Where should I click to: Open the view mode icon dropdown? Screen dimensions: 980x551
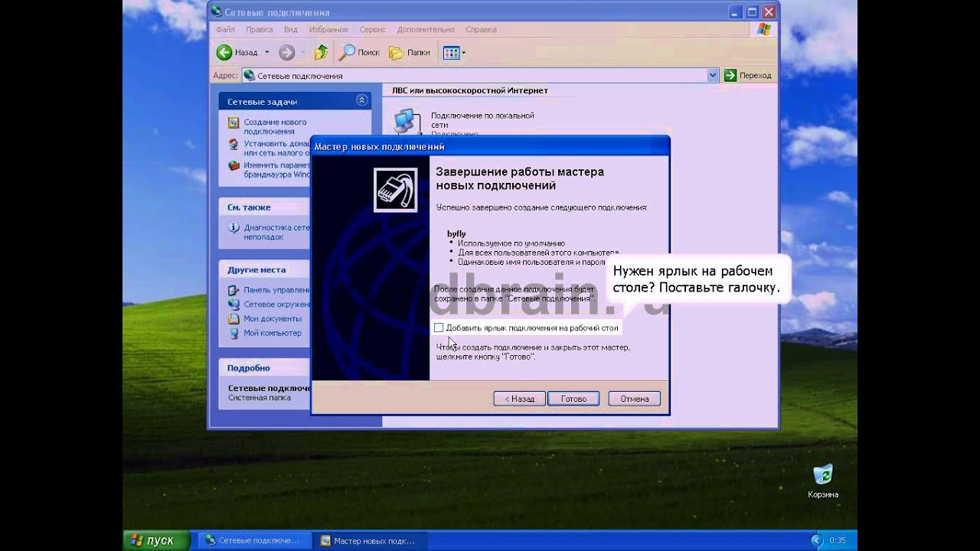point(454,53)
